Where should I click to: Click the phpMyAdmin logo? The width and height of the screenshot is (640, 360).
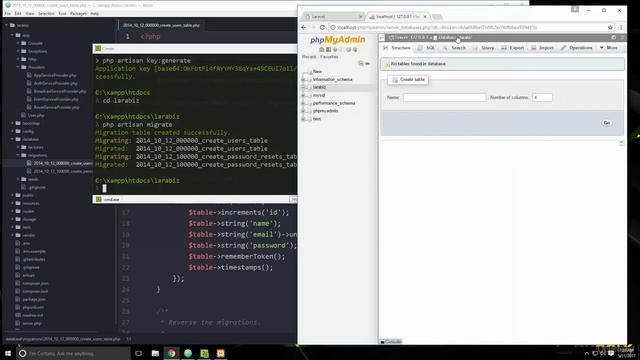[338, 40]
